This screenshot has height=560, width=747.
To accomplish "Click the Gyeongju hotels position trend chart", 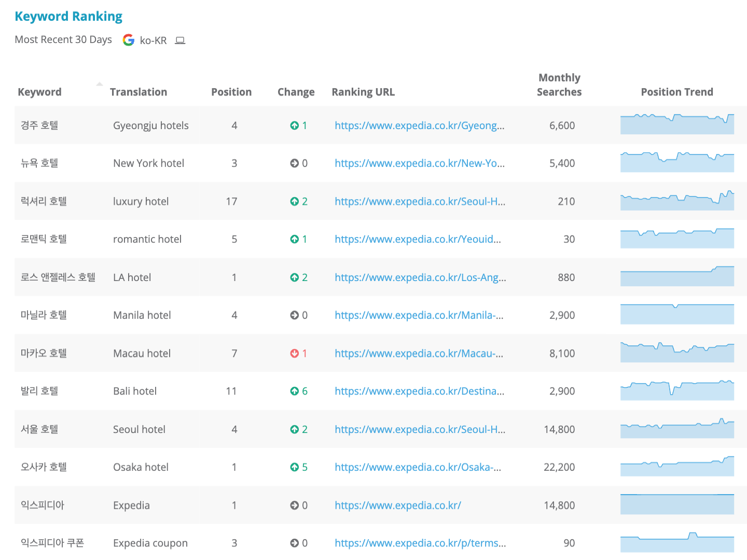I will [x=677, y=124].
